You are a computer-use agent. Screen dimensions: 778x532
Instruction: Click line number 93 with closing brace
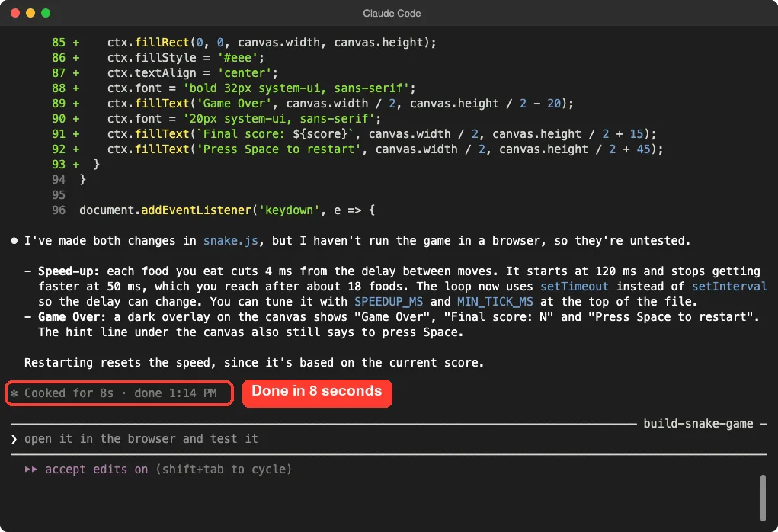[x=59, y=165]
